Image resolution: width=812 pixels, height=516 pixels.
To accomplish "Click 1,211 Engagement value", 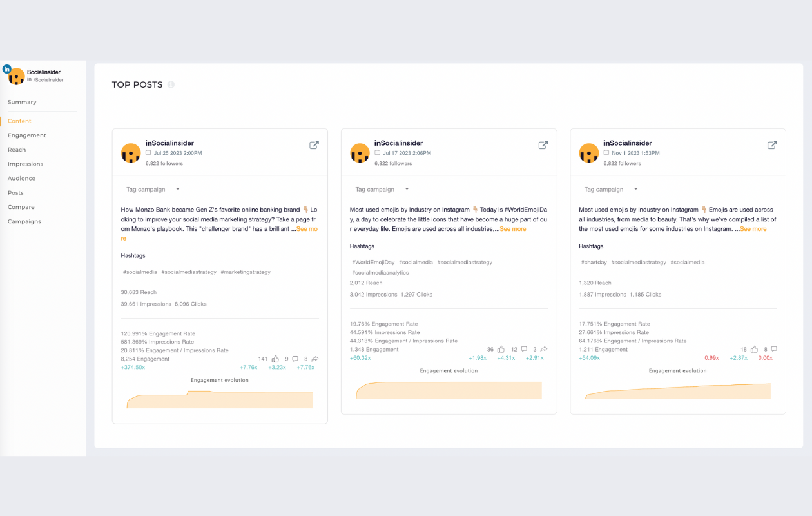I will pos(603,350).
